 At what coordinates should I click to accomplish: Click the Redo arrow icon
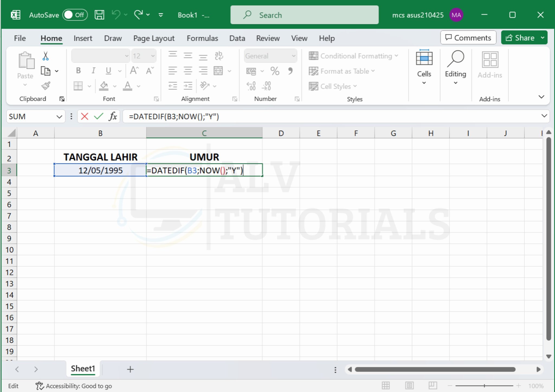[138, 15]
